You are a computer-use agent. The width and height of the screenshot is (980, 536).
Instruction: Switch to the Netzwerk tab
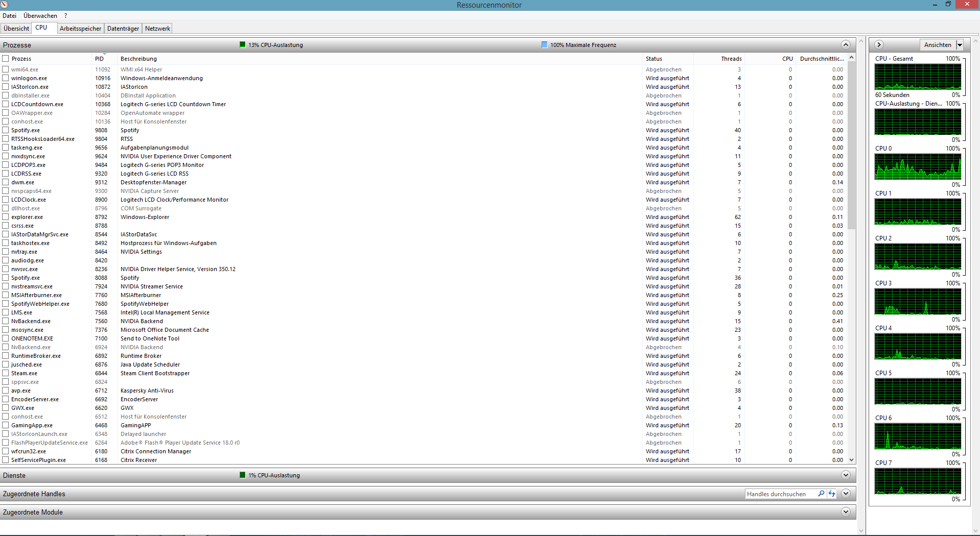coord(157,29)
